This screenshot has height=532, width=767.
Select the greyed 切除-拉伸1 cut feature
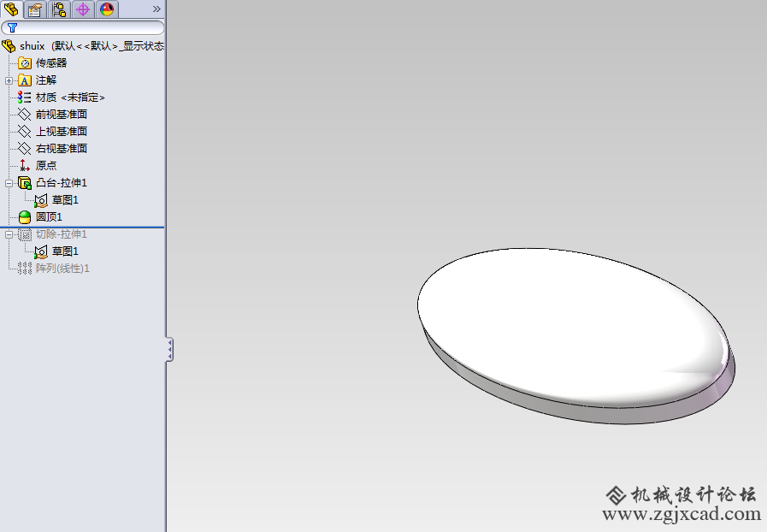(62, 234)
